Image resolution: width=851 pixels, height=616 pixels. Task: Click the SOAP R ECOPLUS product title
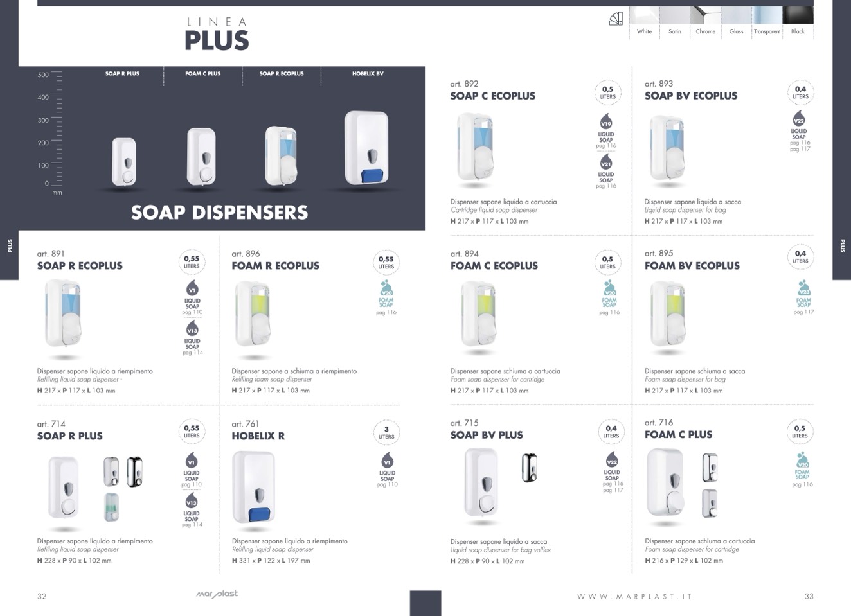80,265
